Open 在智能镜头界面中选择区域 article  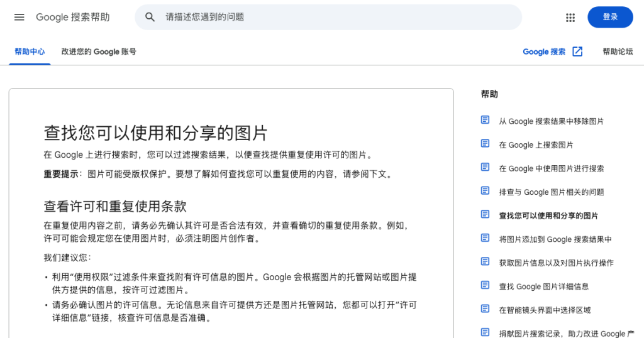click(545, 310)
